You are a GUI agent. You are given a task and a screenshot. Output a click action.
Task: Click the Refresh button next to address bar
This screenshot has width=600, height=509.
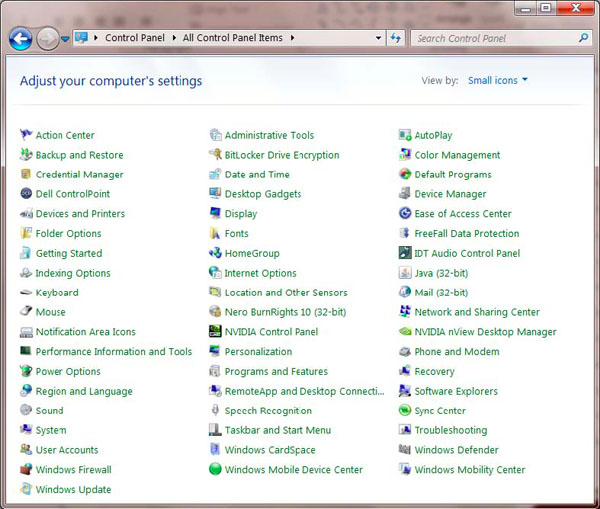tap(396, 39)
